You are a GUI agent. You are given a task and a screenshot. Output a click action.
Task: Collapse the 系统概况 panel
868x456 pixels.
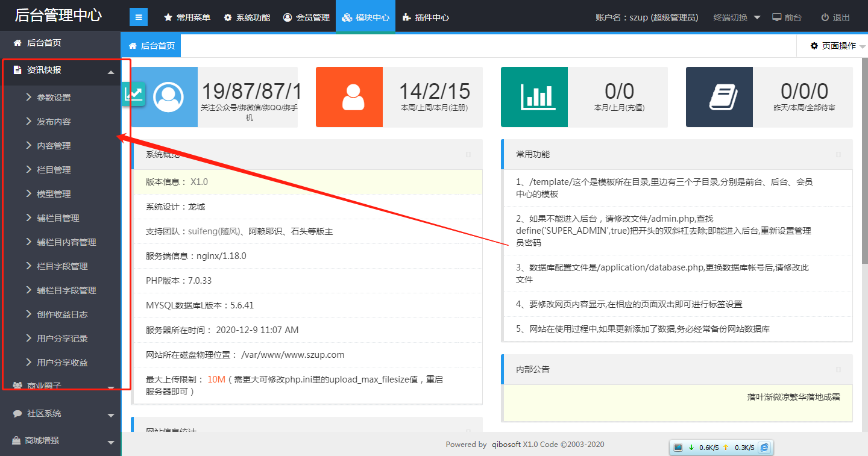click(468, 155)
